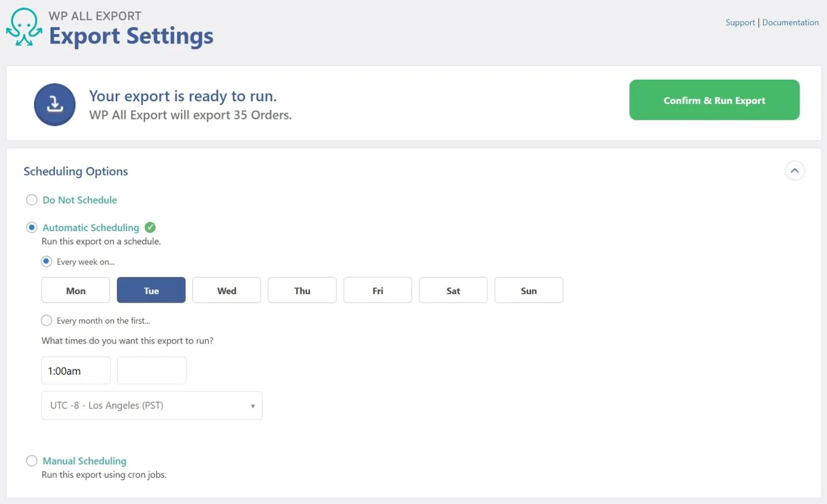Open the Documentation page

coord(790,22)
